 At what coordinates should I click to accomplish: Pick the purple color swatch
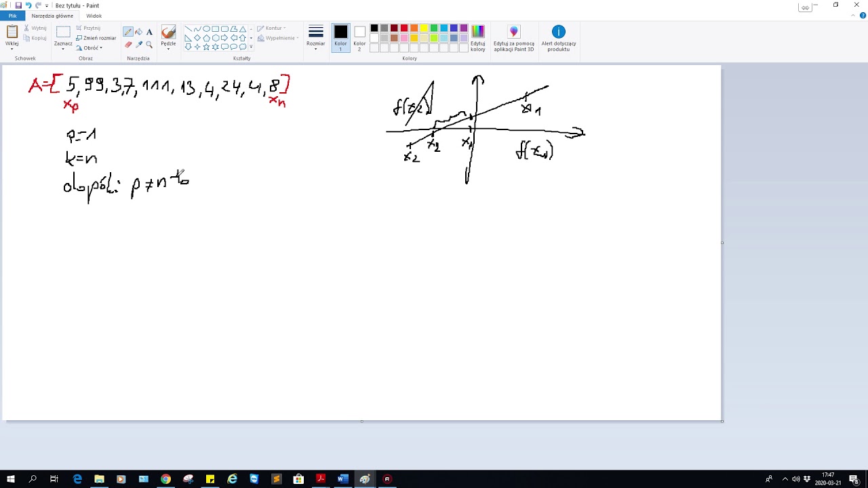[x=464, y=28]
